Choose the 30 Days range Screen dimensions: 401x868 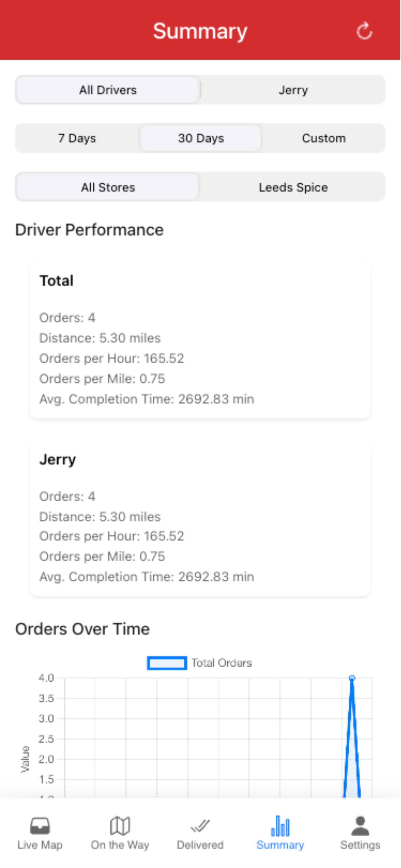[x=201, y=138]
